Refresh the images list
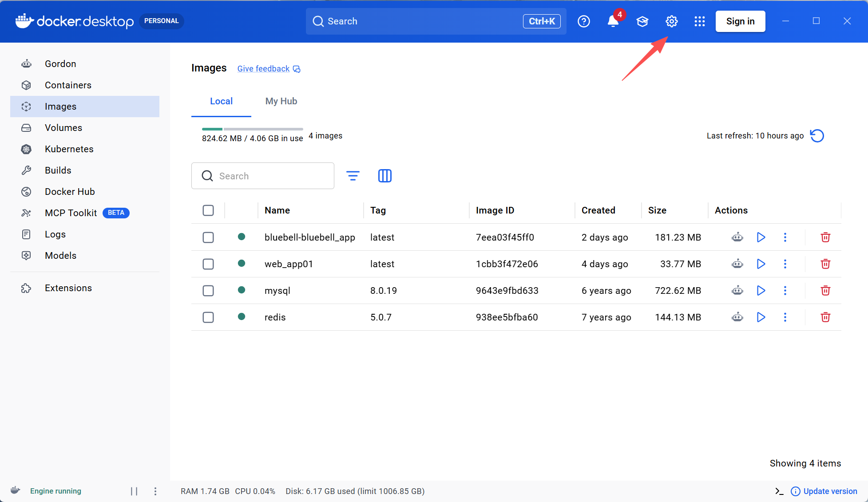868x502 pixels. (817, 136)
